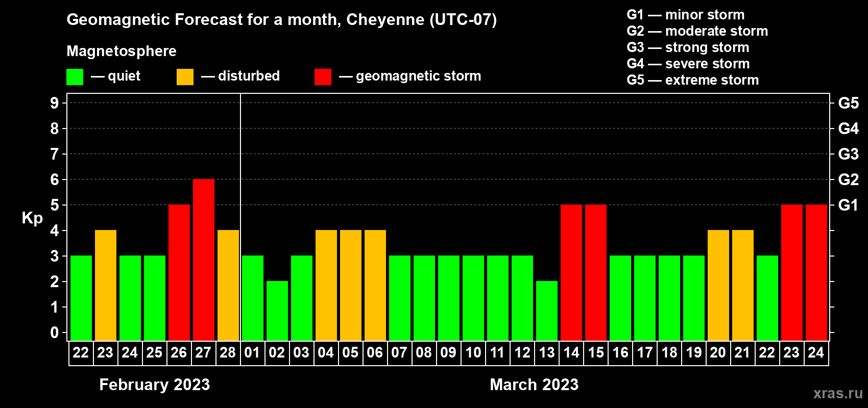Click the 'G4 — severe storm' legend line
The image size is (868, 408).
point(688,64)
